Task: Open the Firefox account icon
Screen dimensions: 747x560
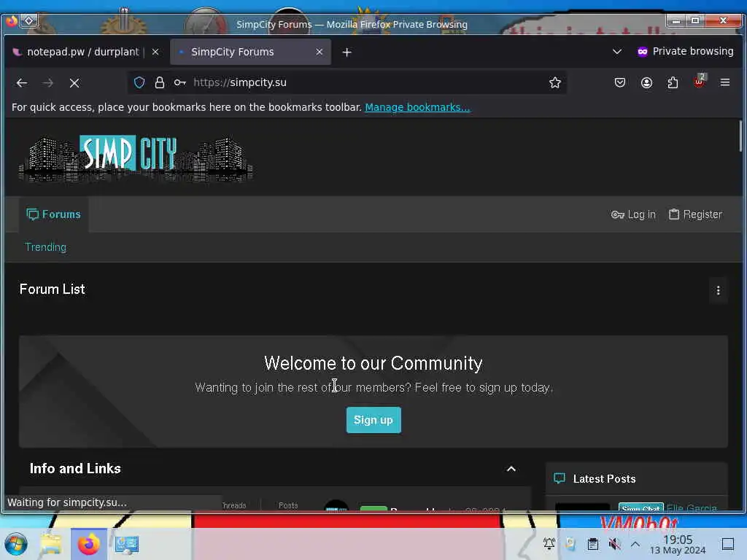Action: tap(646, 82)
